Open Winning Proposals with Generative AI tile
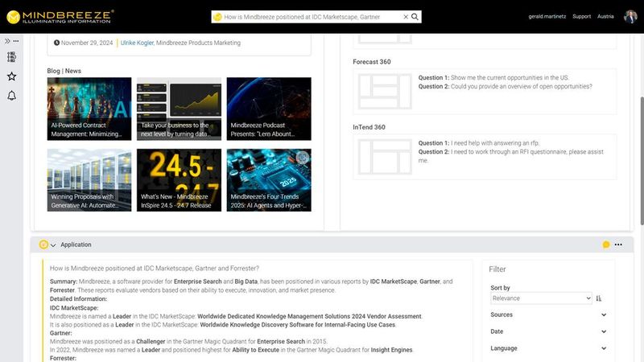Image resolution: width=644 pixels, height=362 pixels. click(x=89, y=180)
